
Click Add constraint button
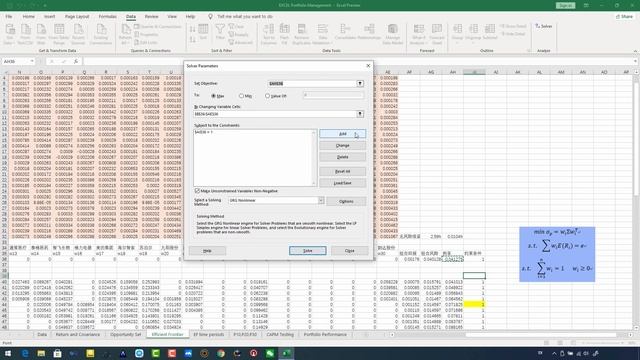click(x=342, y=134)
